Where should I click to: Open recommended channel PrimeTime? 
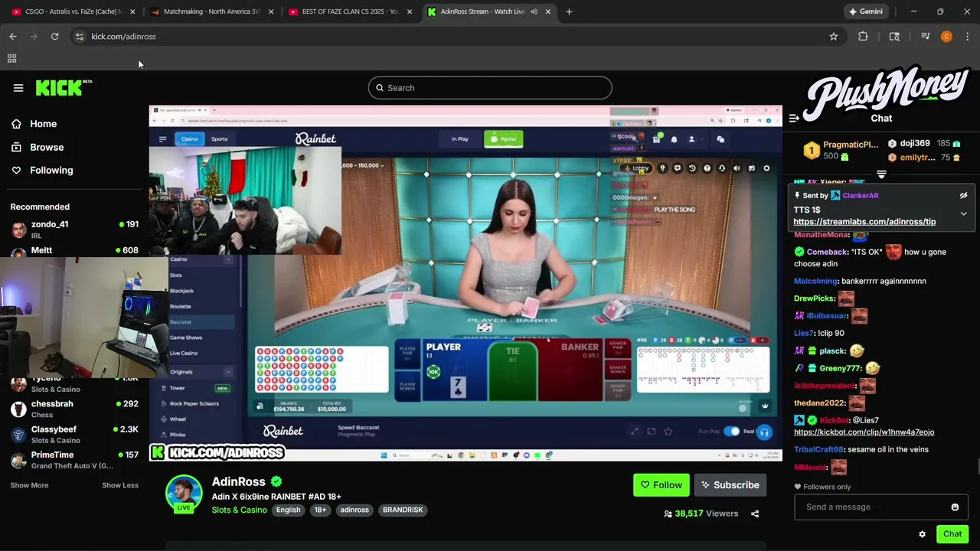tap(74, 459)
